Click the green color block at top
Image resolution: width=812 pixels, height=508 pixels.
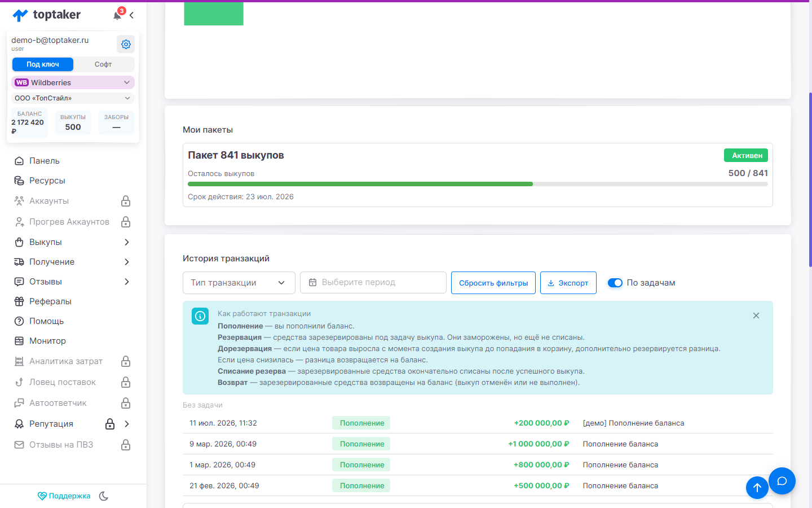(214, 14)
